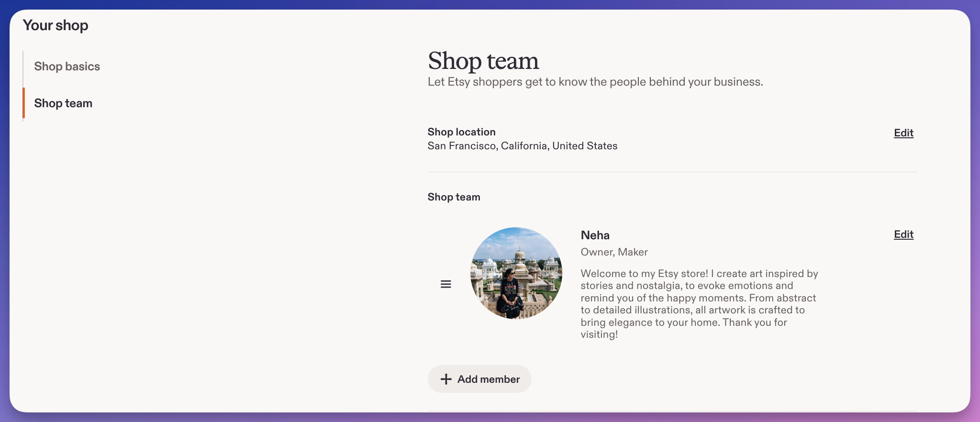Click the Add member button label

488,379
